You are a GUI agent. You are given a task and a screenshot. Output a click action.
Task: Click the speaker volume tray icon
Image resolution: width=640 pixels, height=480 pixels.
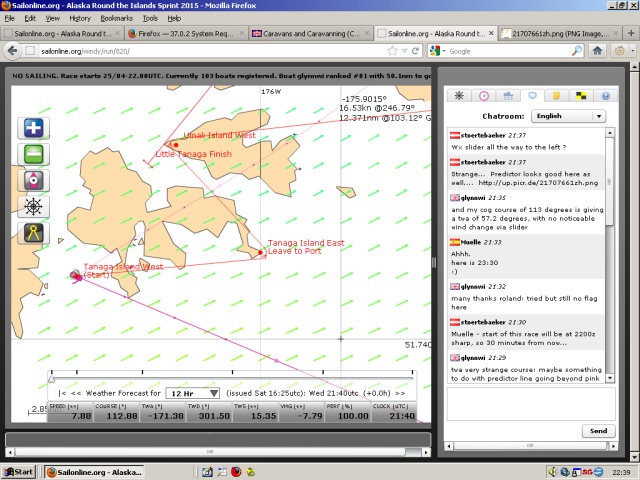pyautogui.click(x=552, y=472)
